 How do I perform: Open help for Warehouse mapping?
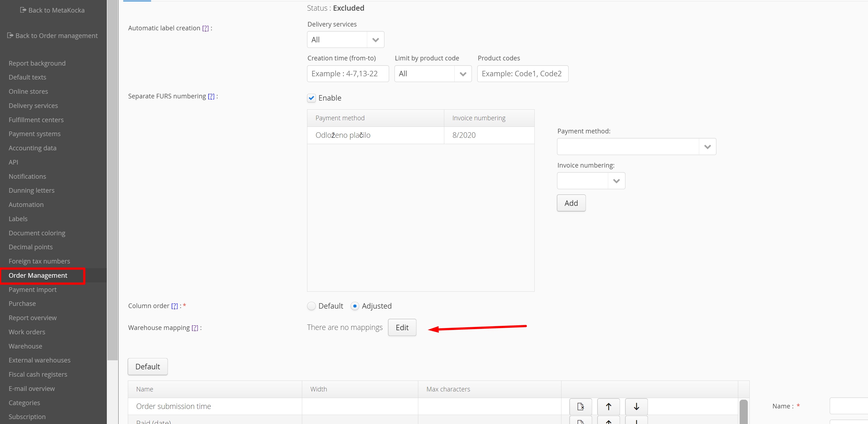[x=195, y=328]
